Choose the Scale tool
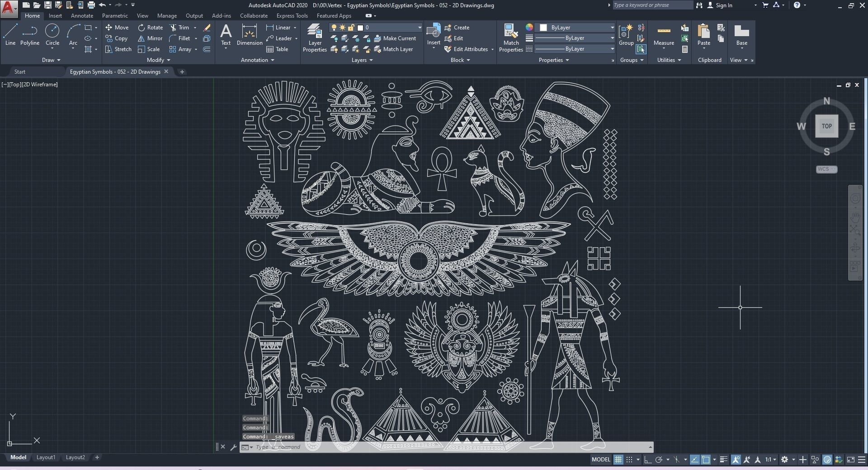Image resolution: width=868 pixels, height=470 pixels. pos(149,49)
